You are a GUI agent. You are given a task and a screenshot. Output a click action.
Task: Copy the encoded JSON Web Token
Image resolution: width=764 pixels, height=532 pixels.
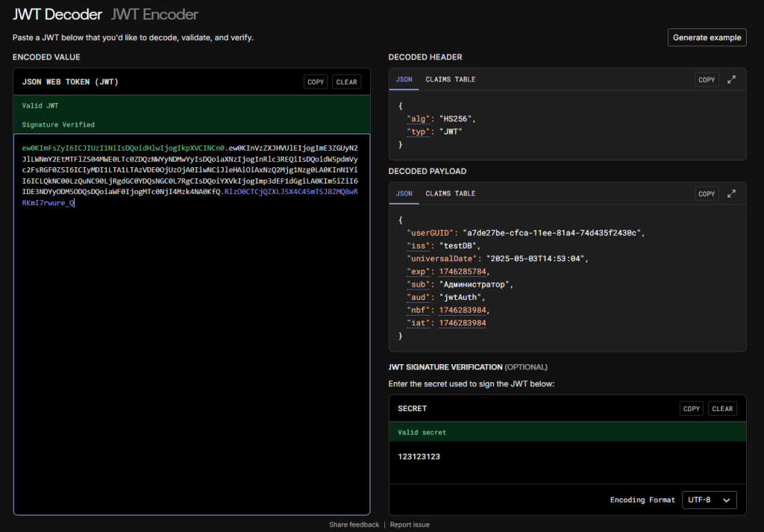coord(316,82)
